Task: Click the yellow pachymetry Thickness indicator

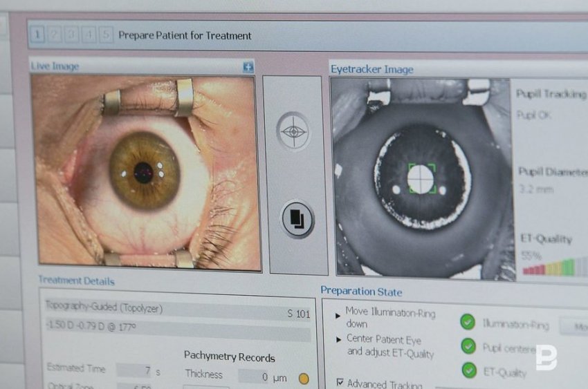Action: point(303,379)
